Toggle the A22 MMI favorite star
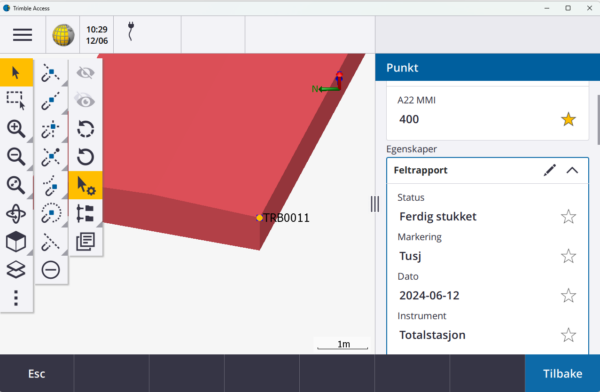 click(568, 119)
